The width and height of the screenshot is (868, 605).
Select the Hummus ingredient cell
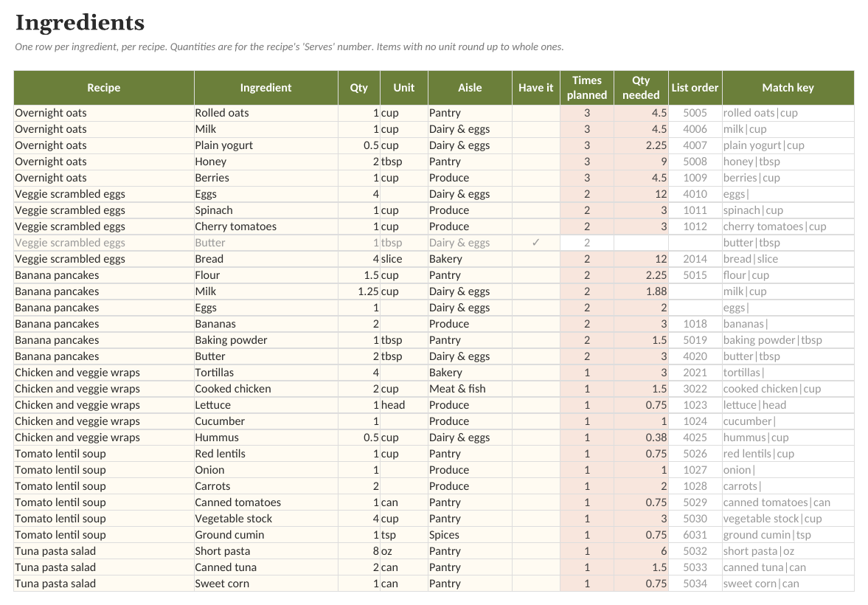tap(265, 438)
